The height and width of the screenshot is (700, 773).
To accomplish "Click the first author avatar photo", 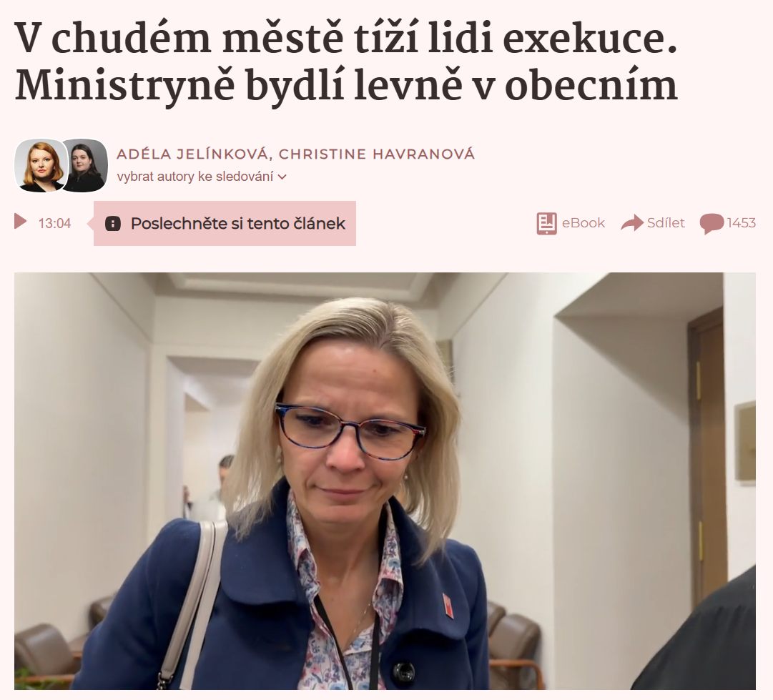I will click(41, 166).
